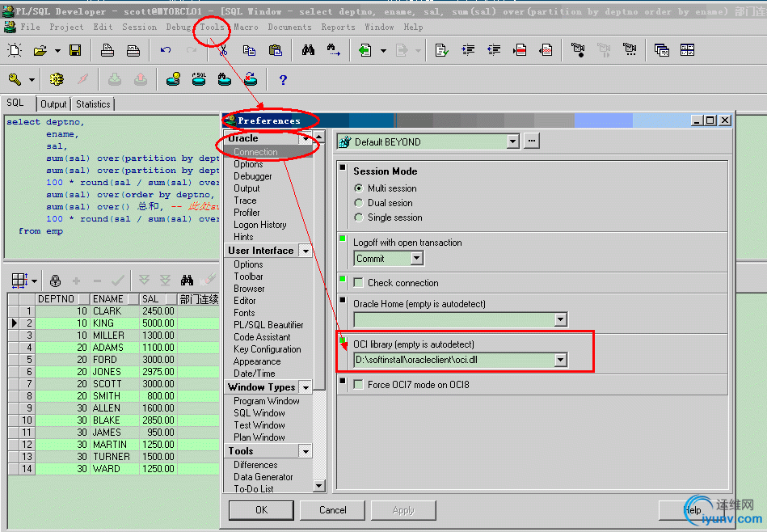Click the Find and replace icon

[334, 50]
